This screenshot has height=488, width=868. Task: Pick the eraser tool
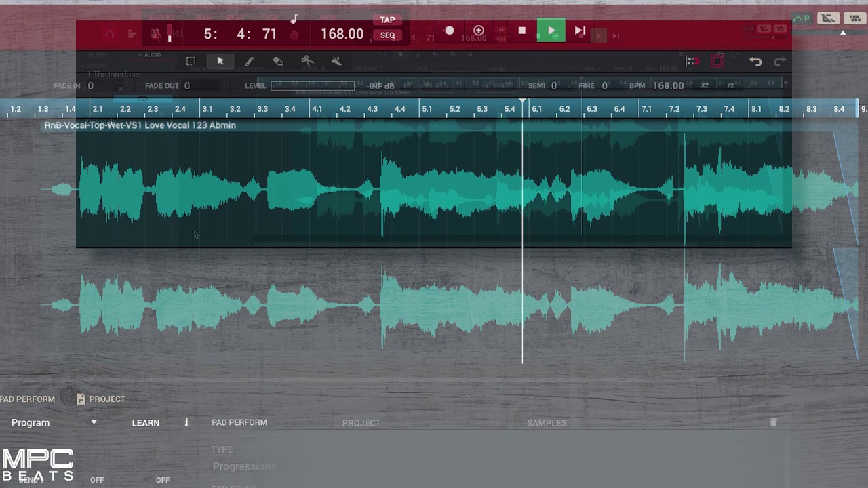(278, 61)
